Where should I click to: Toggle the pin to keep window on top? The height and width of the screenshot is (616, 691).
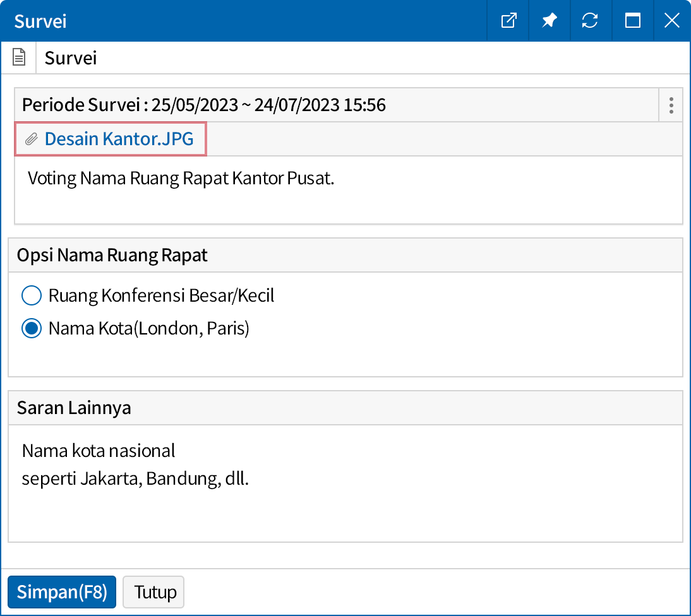(x=549, y=20)
